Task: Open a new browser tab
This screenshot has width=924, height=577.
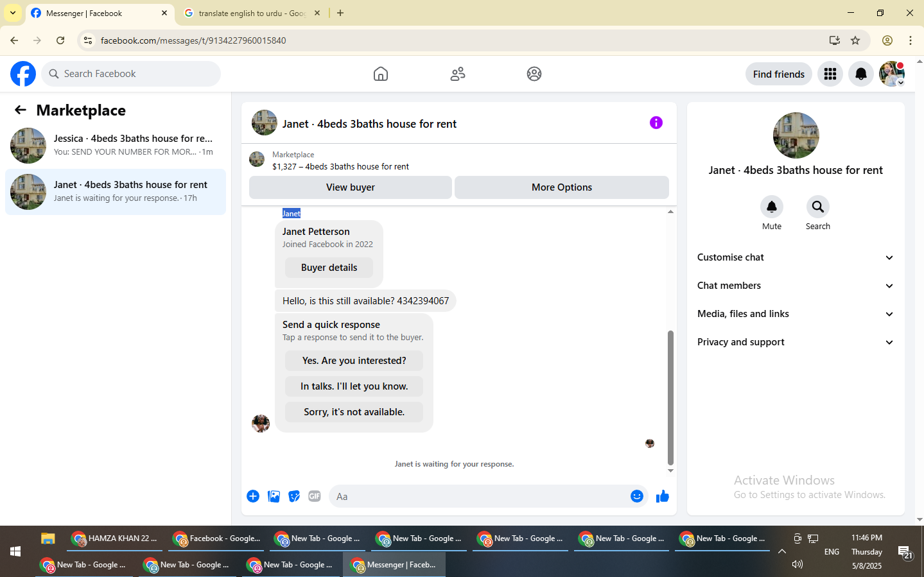Action: coord(340,13)
